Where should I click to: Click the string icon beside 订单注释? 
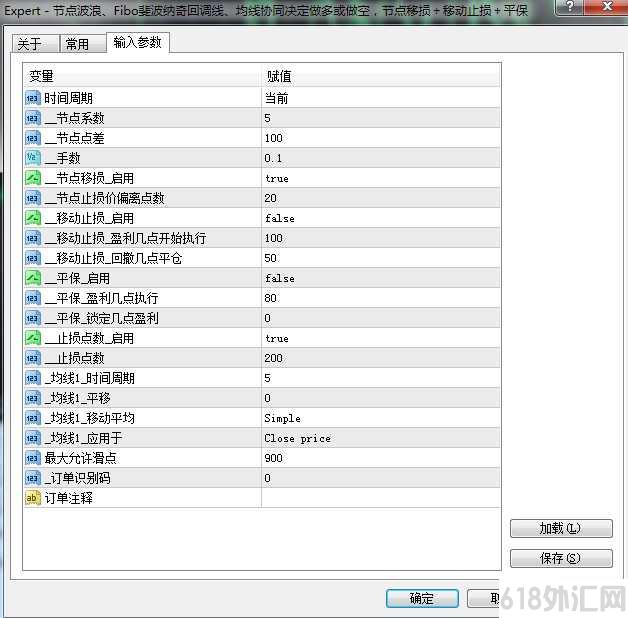click(x=33, y=498)
